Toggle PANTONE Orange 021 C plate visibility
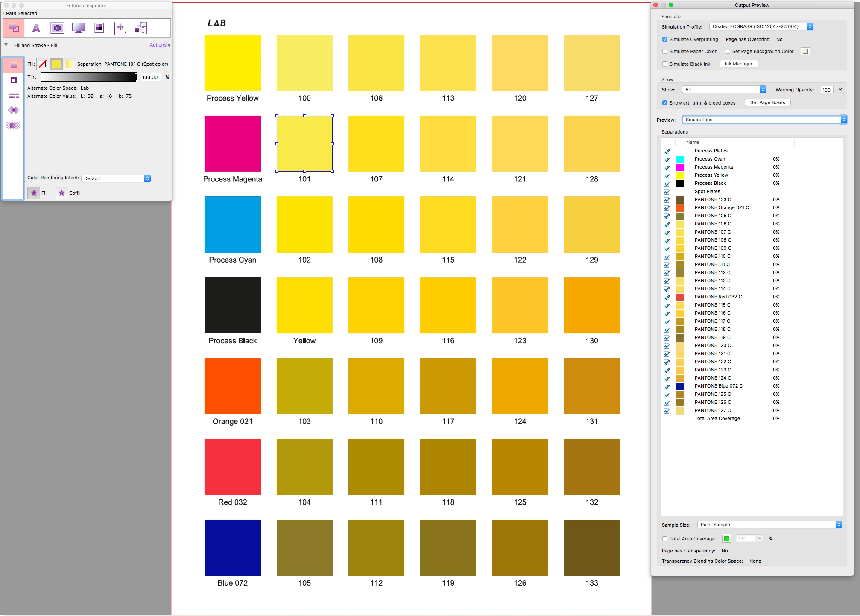Viewport: 860px width, 616px height. (667, 208)
